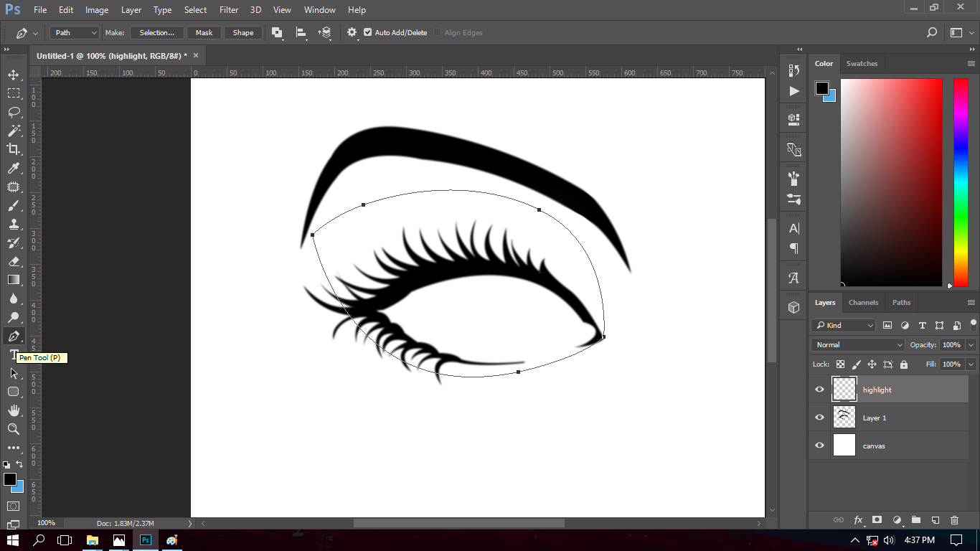Open the Filter menu
This screenshot has width=980, height=551.
pyautogui.click(x=229, y=10)
